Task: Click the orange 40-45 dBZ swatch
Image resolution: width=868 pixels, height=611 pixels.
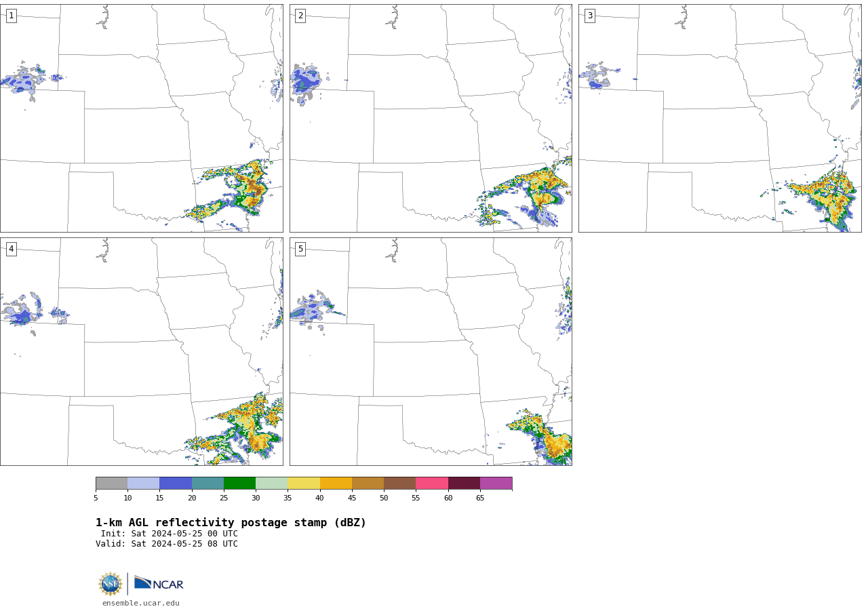Action: (x=336, y=483)
